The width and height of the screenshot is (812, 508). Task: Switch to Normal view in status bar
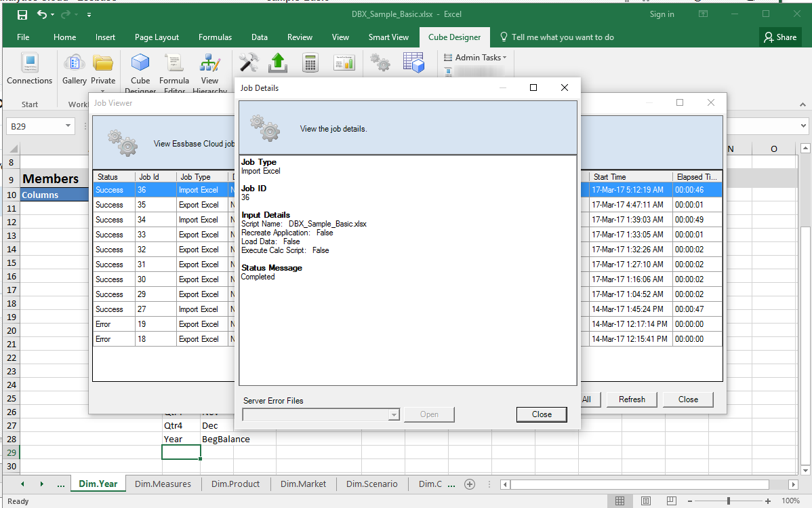click(x=620, y=501)
